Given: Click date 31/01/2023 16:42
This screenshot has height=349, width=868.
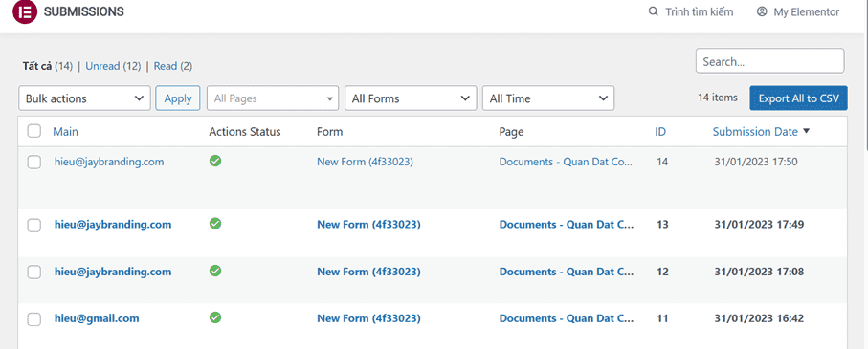Looking at the screenshot, I should click(x=759, y=318).
